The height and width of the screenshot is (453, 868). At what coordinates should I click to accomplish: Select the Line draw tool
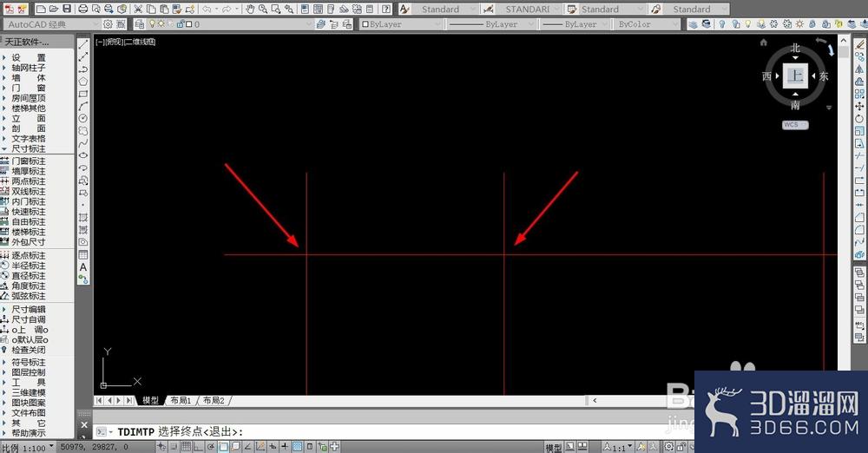[x=83, y=43]
